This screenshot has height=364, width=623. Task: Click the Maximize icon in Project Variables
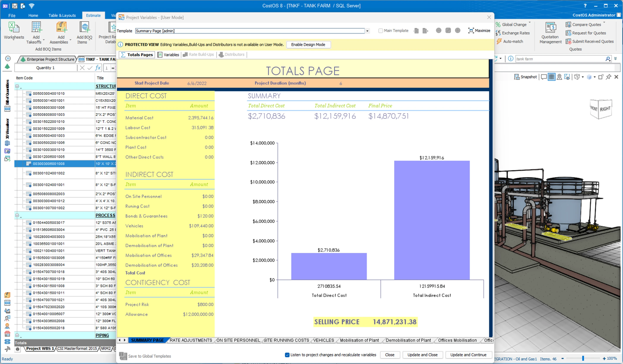click(471, 31)
